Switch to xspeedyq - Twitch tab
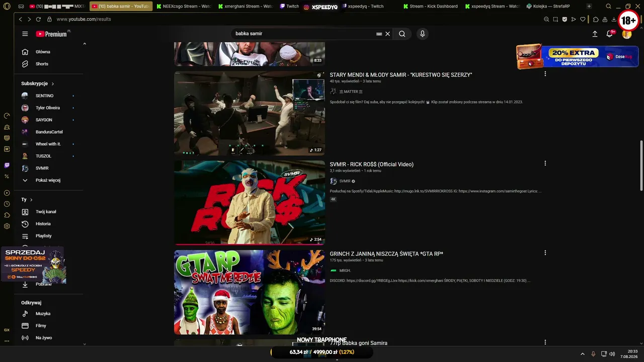This screenshot has width=644, height=362. 362,7
